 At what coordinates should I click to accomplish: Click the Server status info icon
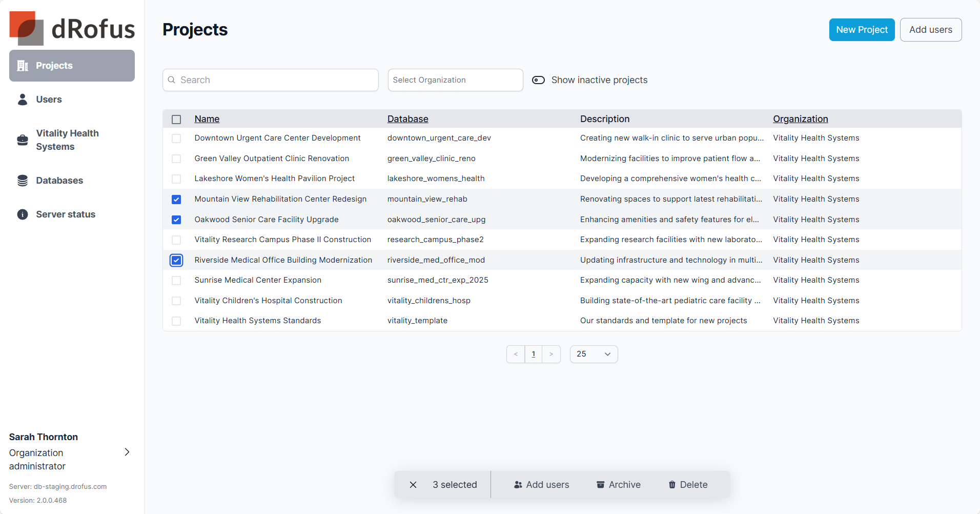23,214
